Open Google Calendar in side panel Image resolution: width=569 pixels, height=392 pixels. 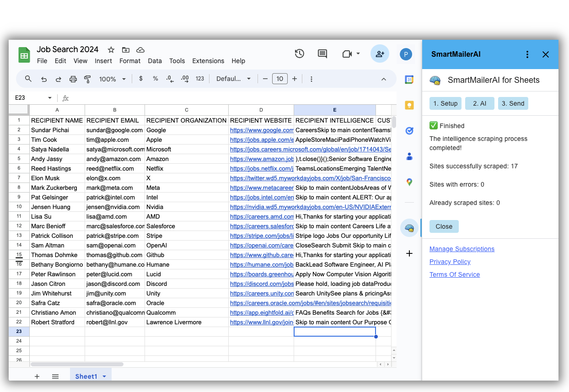(409, 80)
